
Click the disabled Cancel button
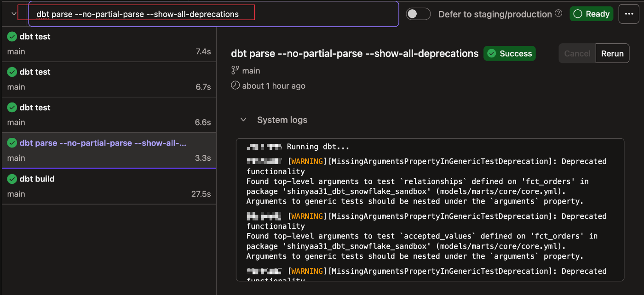(577, 53)
